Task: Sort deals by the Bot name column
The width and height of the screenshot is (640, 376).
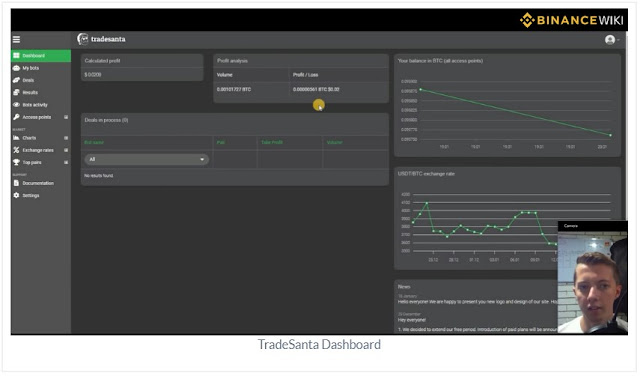Action: pos(94,142)
